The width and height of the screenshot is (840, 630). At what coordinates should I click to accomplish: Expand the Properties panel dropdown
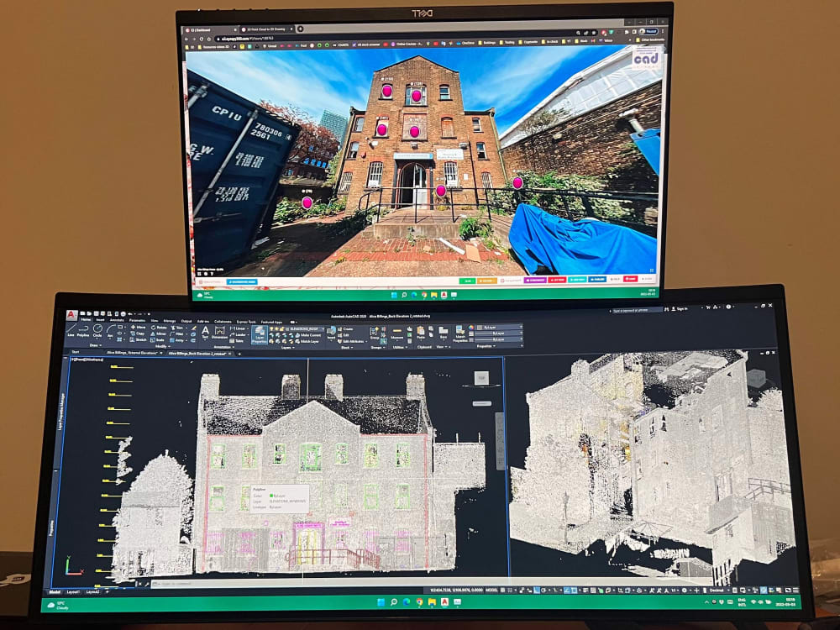(x=486, y=346)
